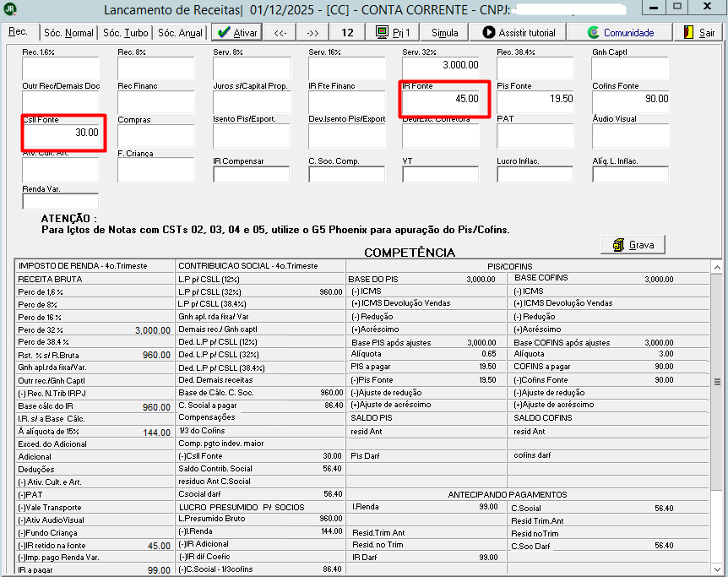The height and width of the screenshot is (577, 728).
Task: Click the monitor icon on Prj 1
Action: click(382, 32)
